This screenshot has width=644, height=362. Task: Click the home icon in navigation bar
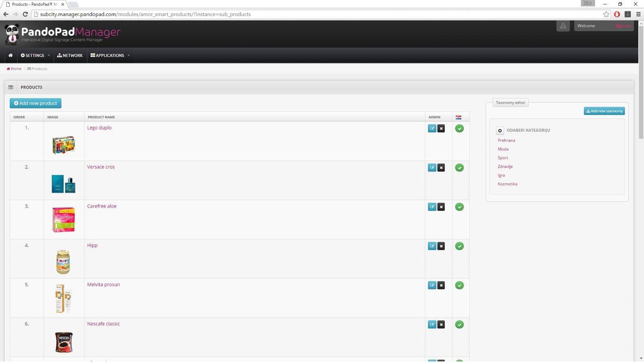10,56
